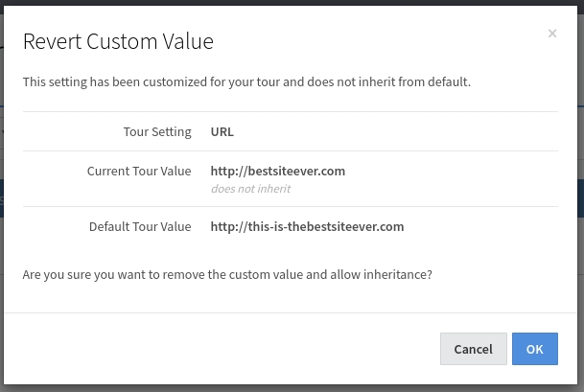Screen dimensions: 584x392
Task: Click the http://bestsiteever.com value
Action: (278, 172)
